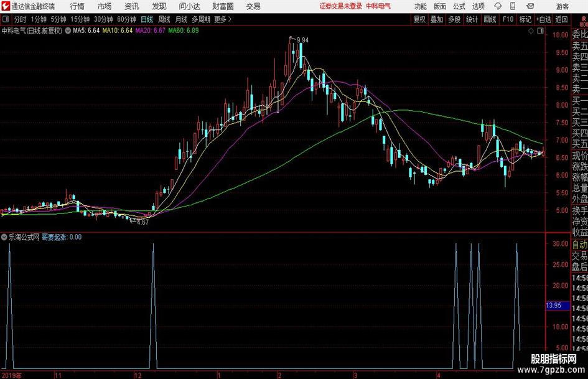Click 证券交易未登录 login link
Screen dimensions: 588x379
(x=341, y=6)
